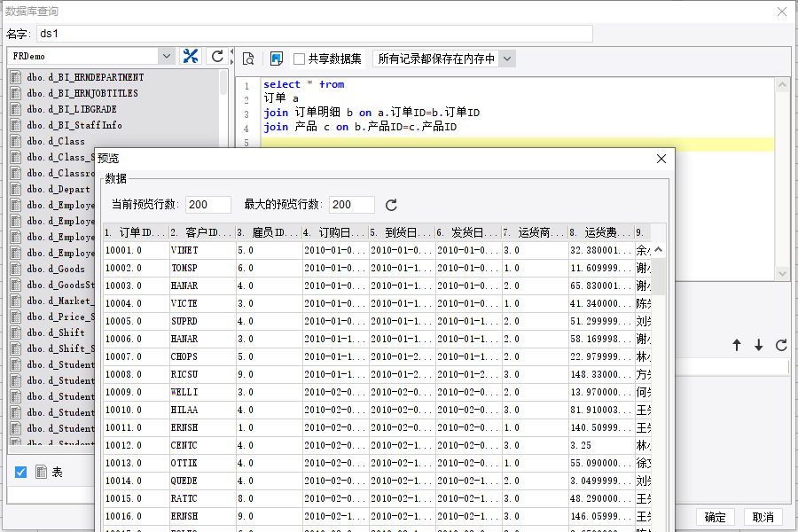Click the 客户ID column header
The image size is (798, 532).
(202, 232)
